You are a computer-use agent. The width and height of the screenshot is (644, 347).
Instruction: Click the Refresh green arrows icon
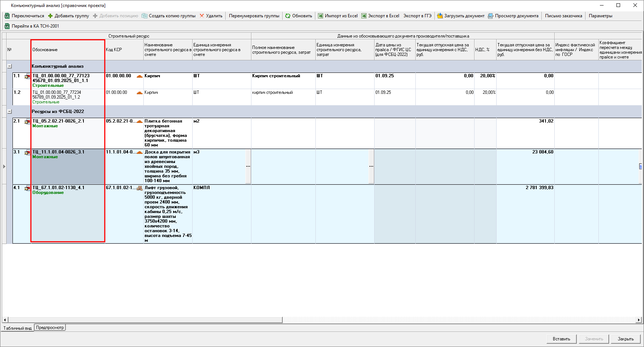(288, 16)
